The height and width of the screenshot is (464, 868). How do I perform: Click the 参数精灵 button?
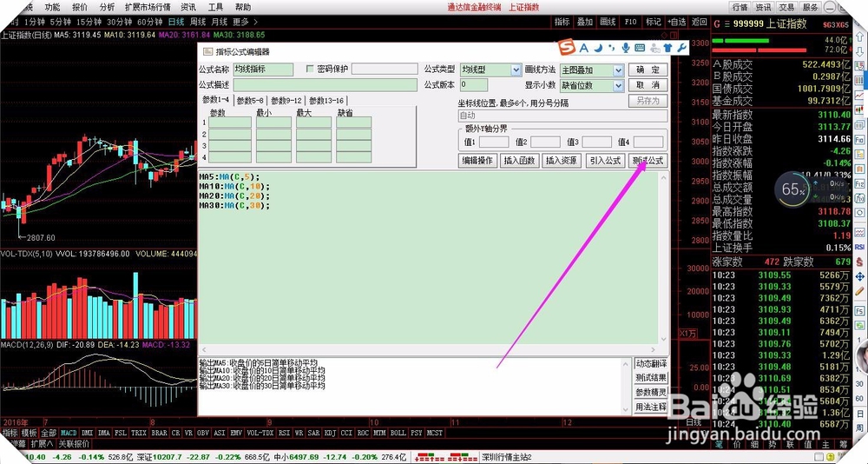[651, 393]
